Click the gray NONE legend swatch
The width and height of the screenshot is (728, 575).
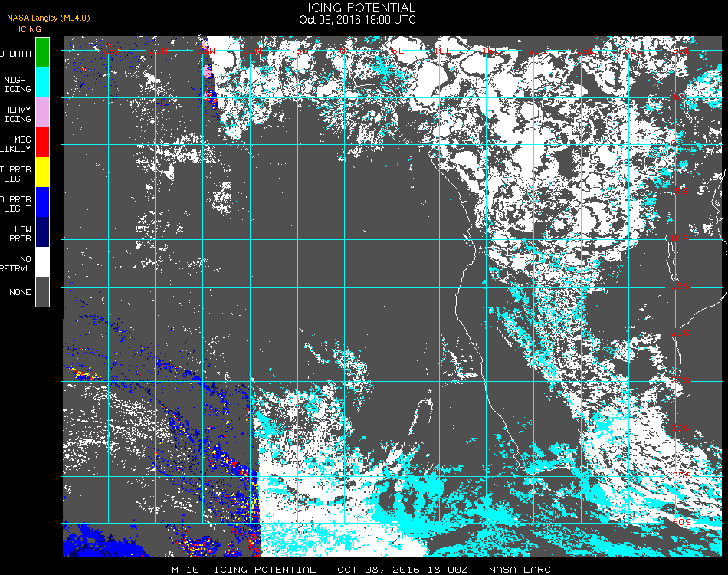click(x=42, y=291)
